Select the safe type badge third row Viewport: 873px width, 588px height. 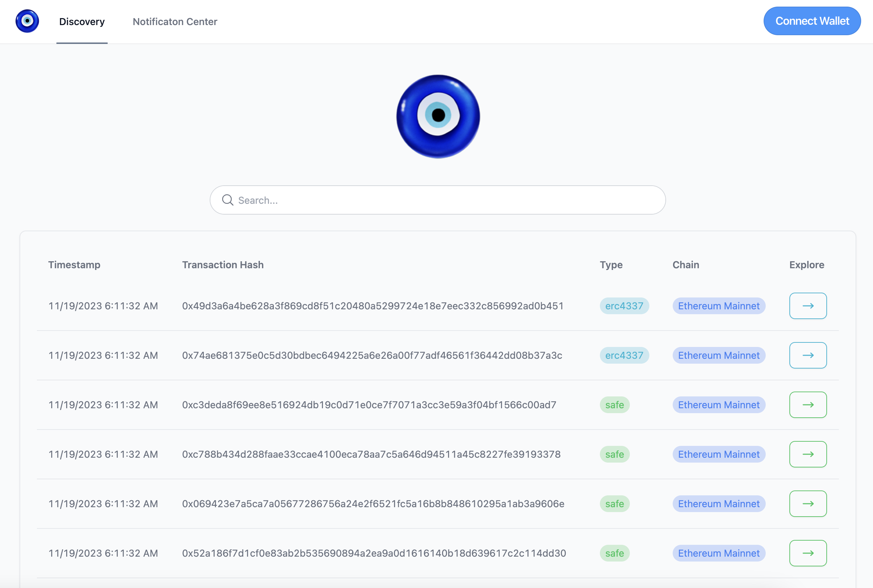point(615,404)
